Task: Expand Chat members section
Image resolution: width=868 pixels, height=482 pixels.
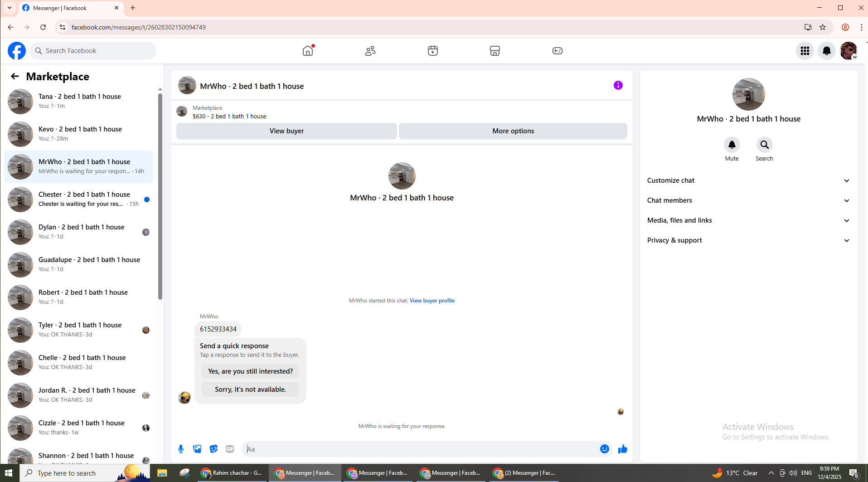Action: click(x=748, y=200)
